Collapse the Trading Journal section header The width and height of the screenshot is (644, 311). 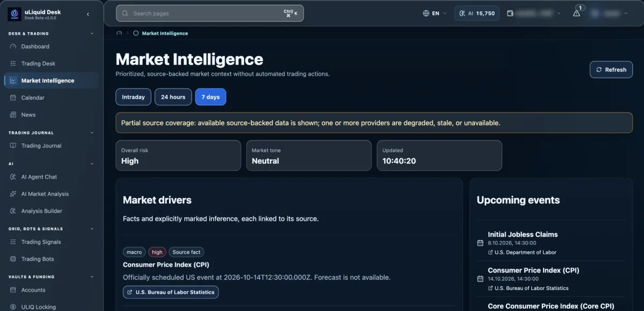pyautogui.click(x=92, y=132)
